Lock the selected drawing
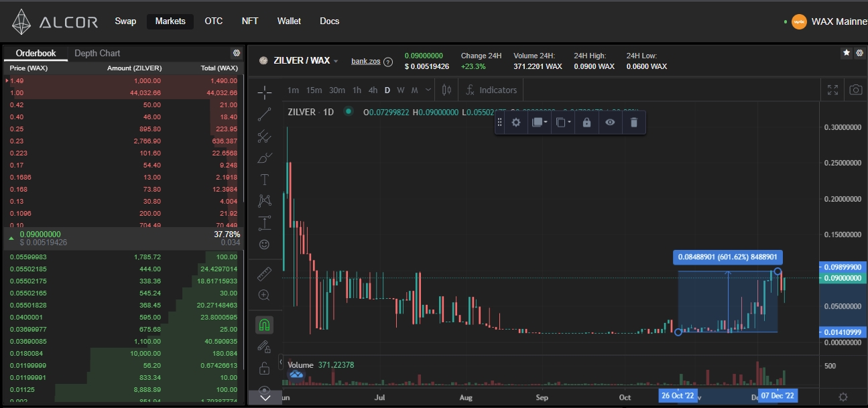 click(586, 123)
